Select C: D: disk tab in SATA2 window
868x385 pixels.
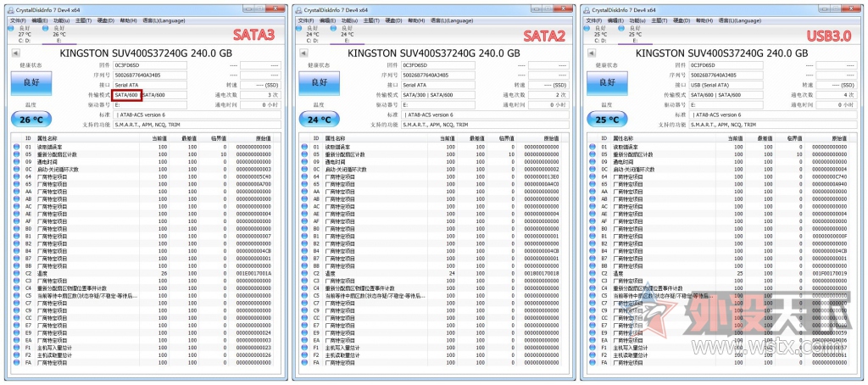click(x=312, y=34)
